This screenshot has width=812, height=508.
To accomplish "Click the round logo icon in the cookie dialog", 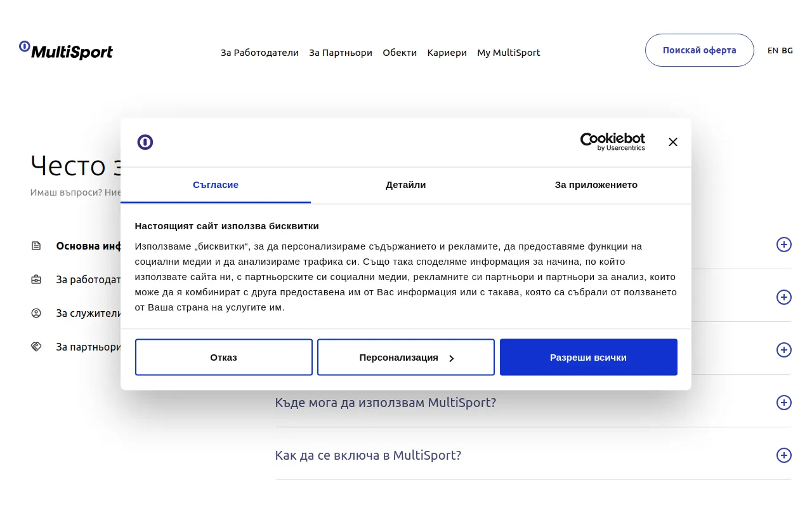I will pos(145,142).
